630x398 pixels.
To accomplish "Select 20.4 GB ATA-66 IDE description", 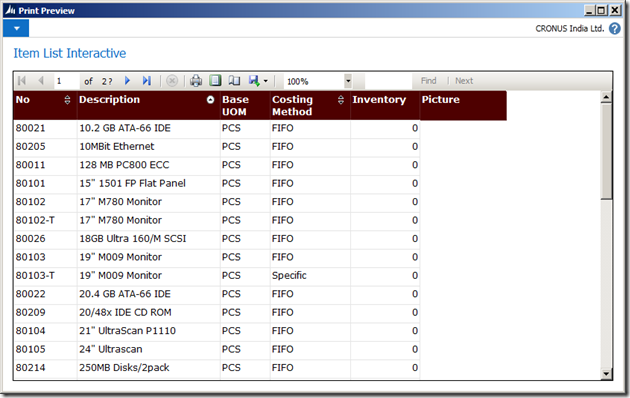I will coord(125,294).
